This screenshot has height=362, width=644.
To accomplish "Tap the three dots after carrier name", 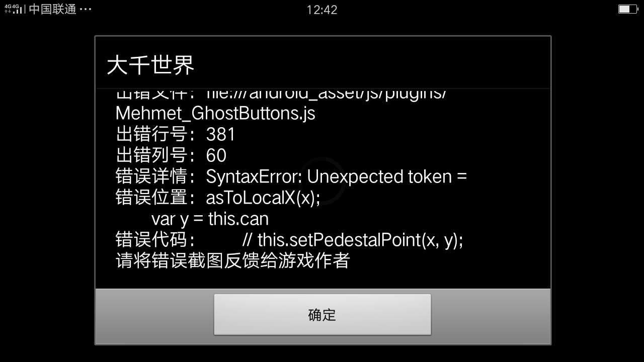I will [x=86, y=9].
